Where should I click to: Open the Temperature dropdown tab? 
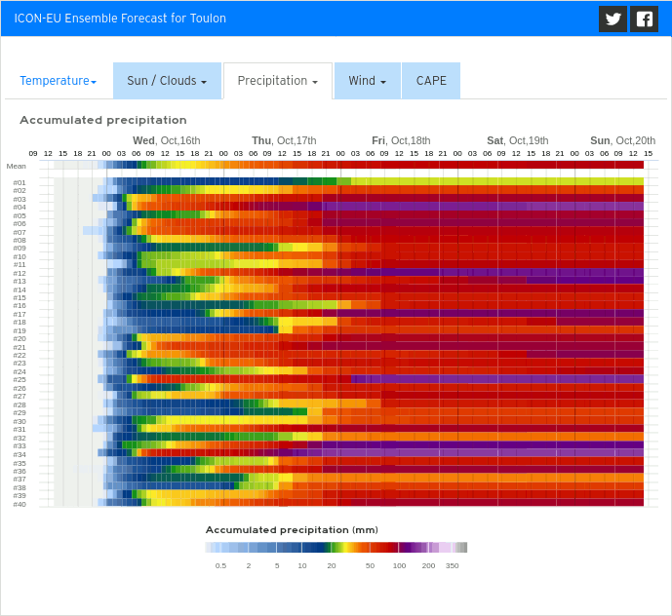pos(58,81)
